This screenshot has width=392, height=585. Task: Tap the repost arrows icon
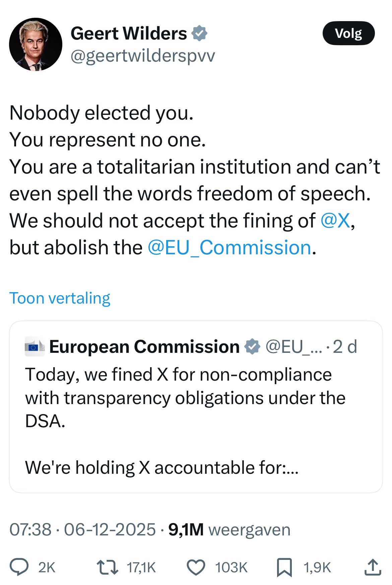click(x=107, y=567)
